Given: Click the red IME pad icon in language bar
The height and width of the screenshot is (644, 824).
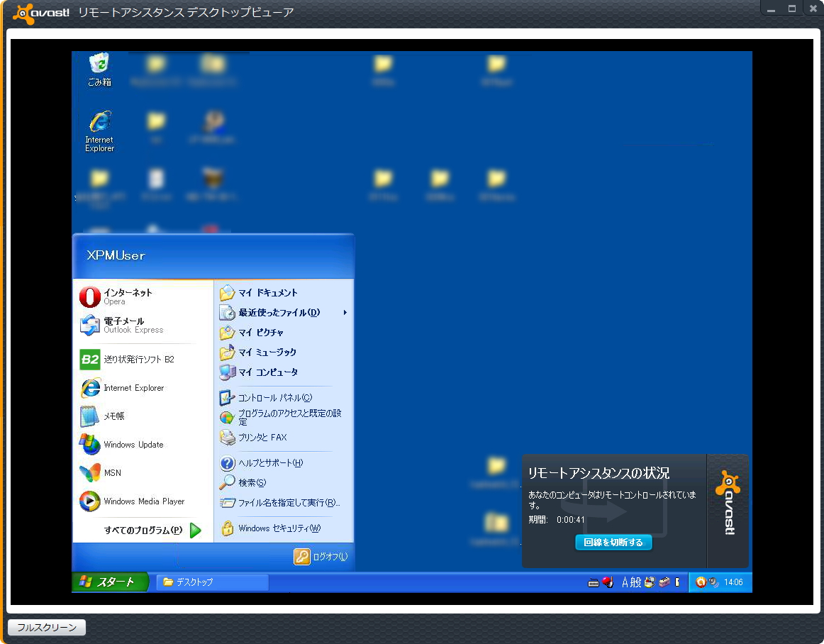Looking at the screenshot, I should 608,582.
